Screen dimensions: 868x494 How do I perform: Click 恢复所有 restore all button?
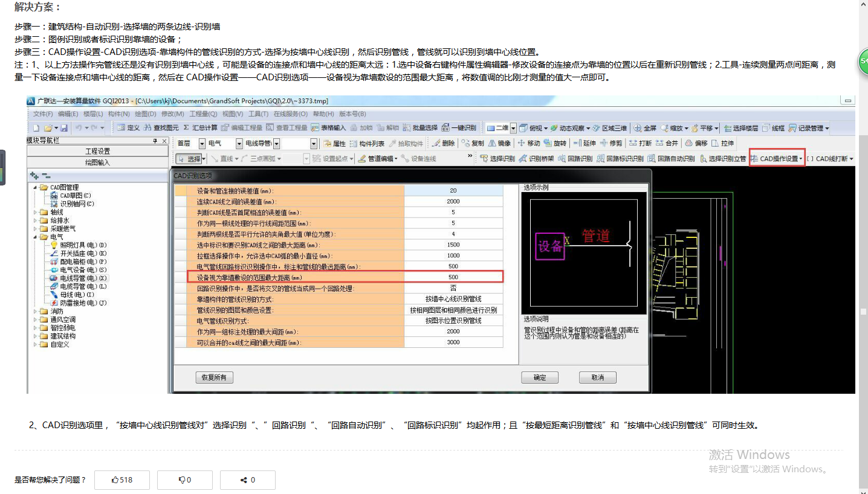point(214,377)
